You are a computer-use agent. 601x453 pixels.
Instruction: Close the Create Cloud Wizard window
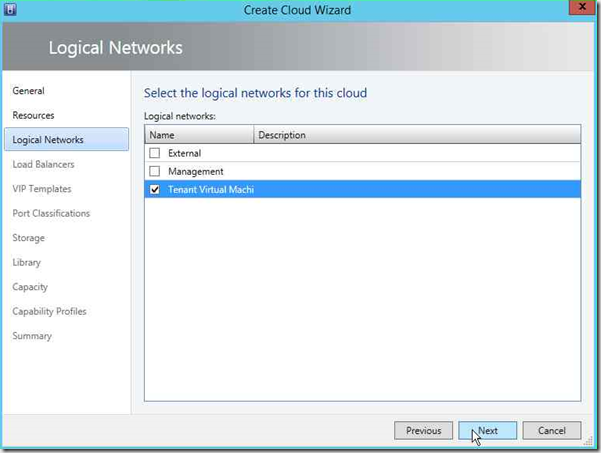pyautogui.click(x=577, y=10)
